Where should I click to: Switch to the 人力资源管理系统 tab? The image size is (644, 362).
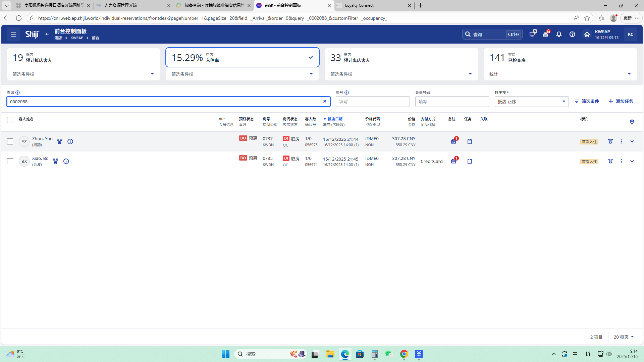(x=121, y=5)
